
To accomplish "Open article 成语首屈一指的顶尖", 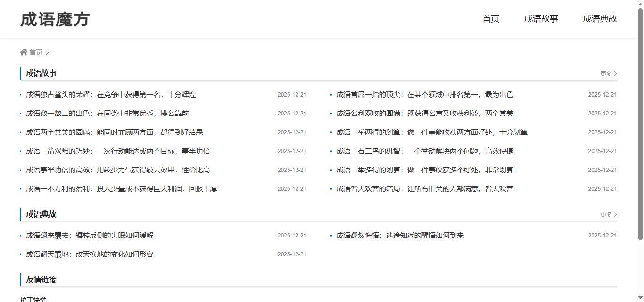I will click(x=424, y=95).
